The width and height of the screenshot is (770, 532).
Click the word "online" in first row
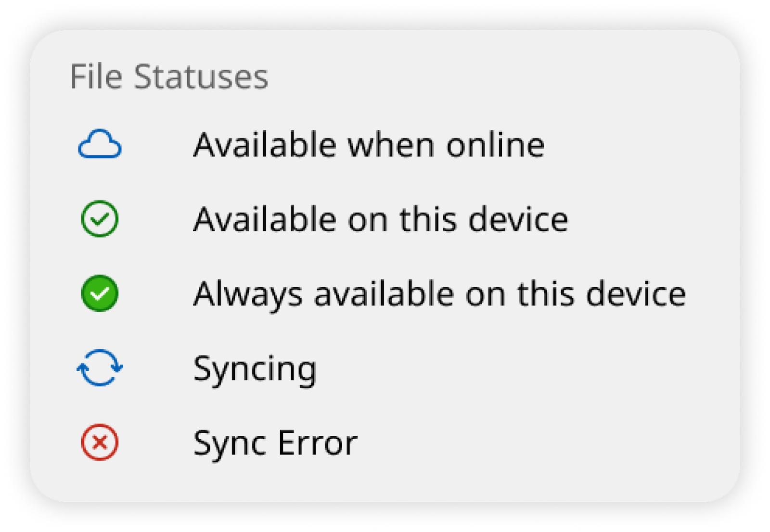pos(495,145)
